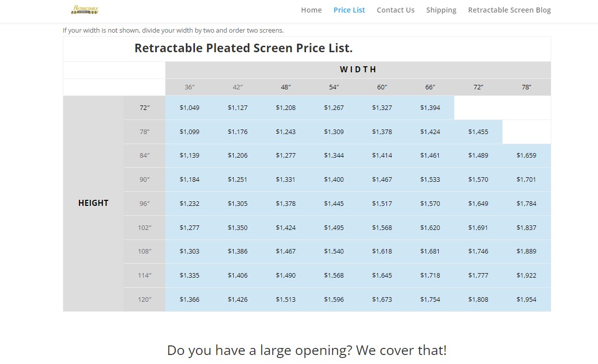Select the 96″ height row label
Image resolution: width=598 pixels, height=364 pixels.
point(145,203)
